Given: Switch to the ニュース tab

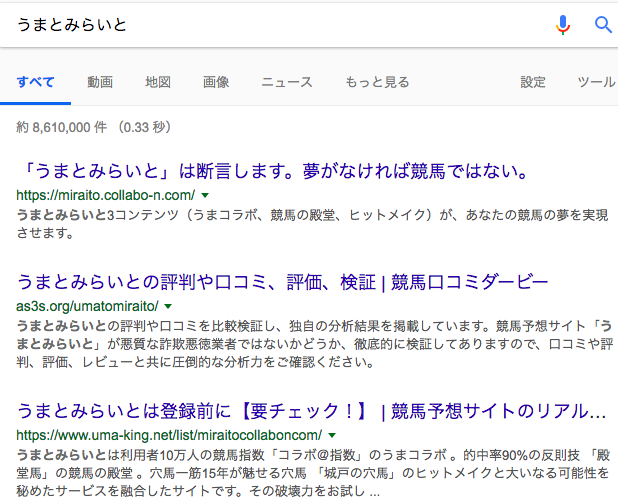Looking at the screenshot, I should (x=287, y=82).
